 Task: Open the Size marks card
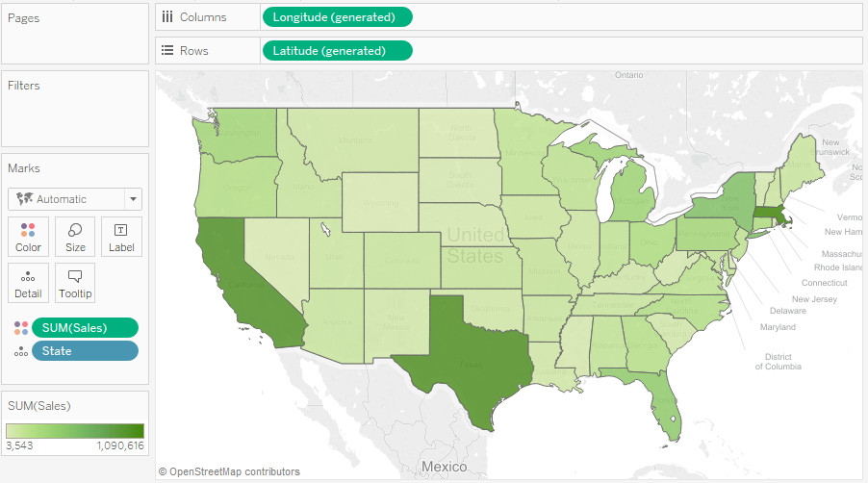[x=75, y=237]
